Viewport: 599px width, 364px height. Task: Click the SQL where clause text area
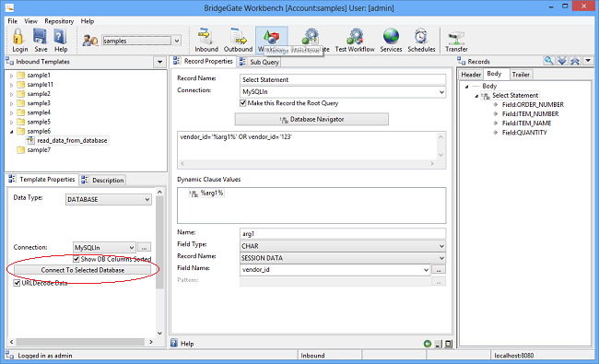pyautogui.click(x=308, y=146)
